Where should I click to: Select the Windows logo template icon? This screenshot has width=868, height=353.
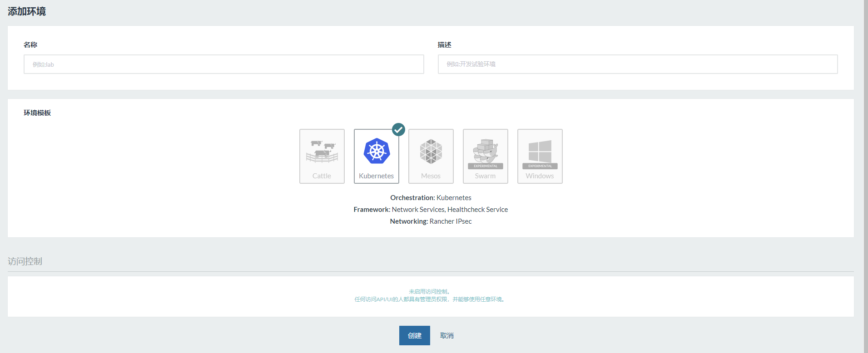pos(540,151)
